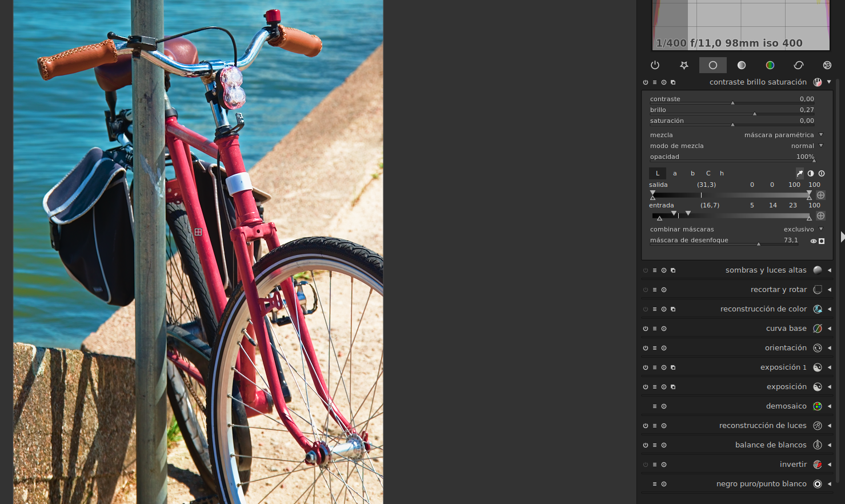Image resolution: width=845 pixels, height=504 pixels.
Task: Open the mezcla máscara paramétrica dropdown
Action: [736, 135]
